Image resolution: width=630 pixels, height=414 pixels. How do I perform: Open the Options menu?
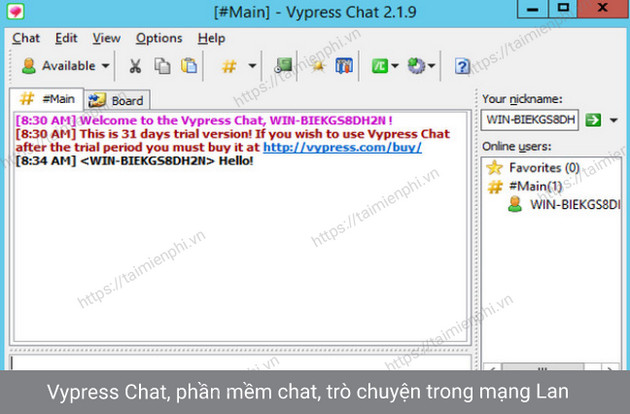[x=159, y=38]
